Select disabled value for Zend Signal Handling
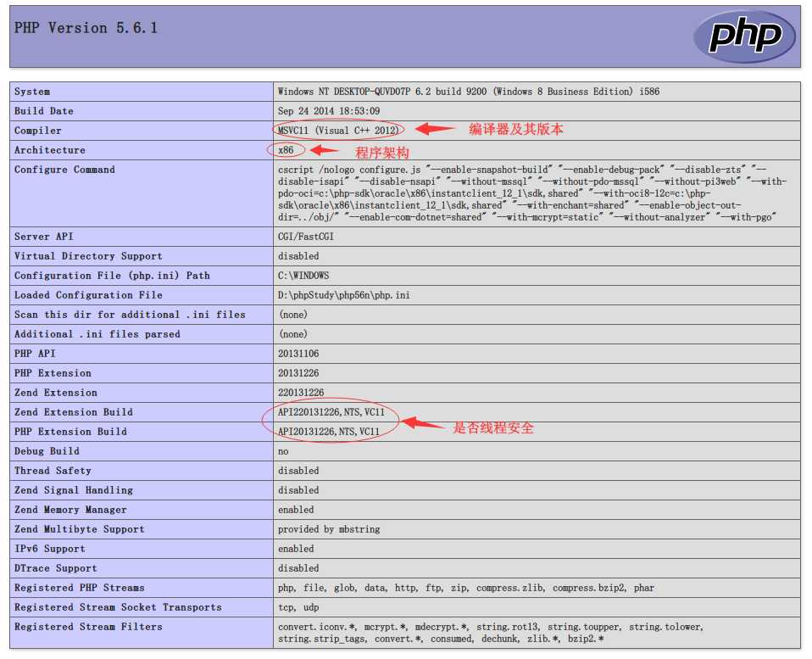 (298, 490)
